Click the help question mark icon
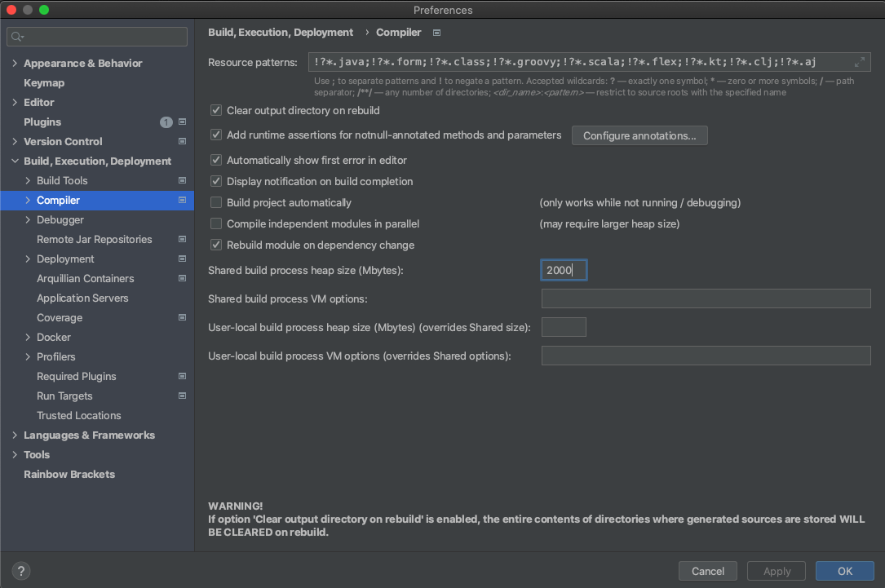 point(20,570)
